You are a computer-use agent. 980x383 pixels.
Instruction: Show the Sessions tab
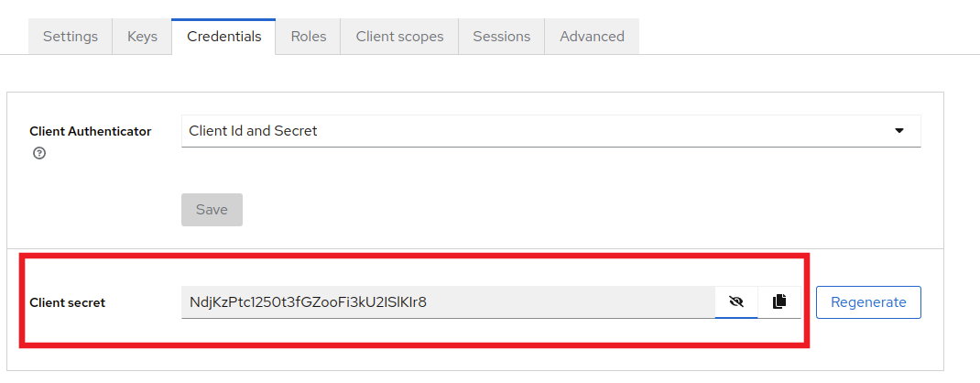click(x=501, y=37)
